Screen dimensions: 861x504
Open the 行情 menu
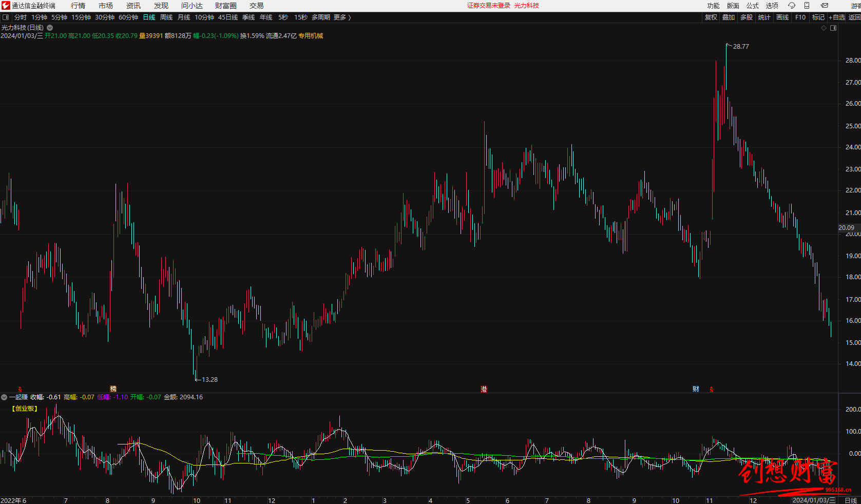78,6
